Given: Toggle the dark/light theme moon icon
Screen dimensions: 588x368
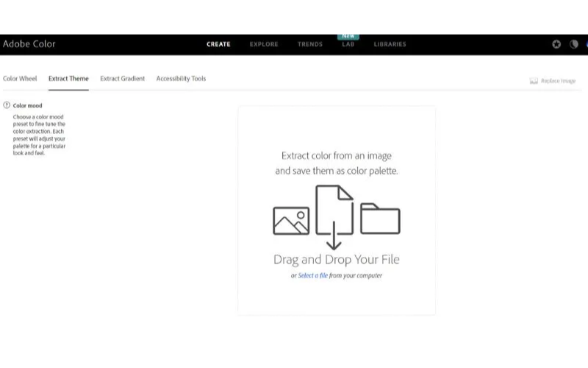Looking at the screenshot, I should click(574, 44).
